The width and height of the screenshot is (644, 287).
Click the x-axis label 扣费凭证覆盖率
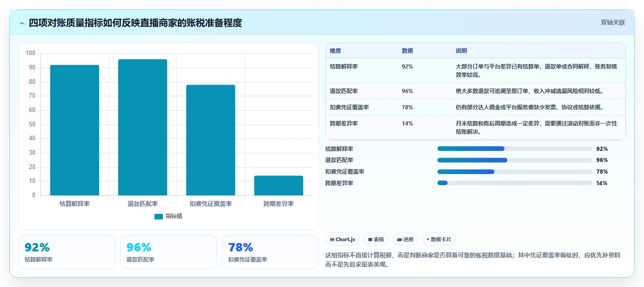211,204
